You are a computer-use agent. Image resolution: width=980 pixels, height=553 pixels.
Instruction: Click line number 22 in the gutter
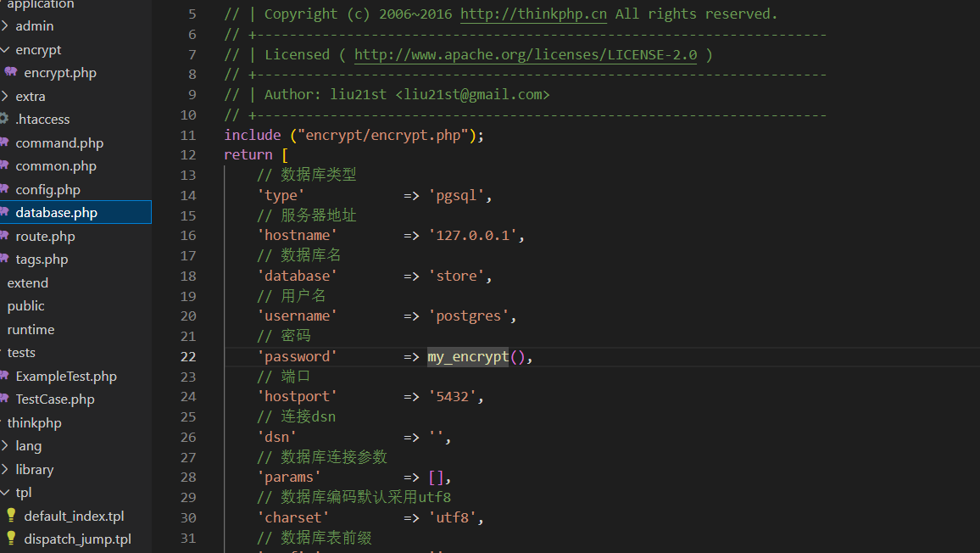(188, 356)
